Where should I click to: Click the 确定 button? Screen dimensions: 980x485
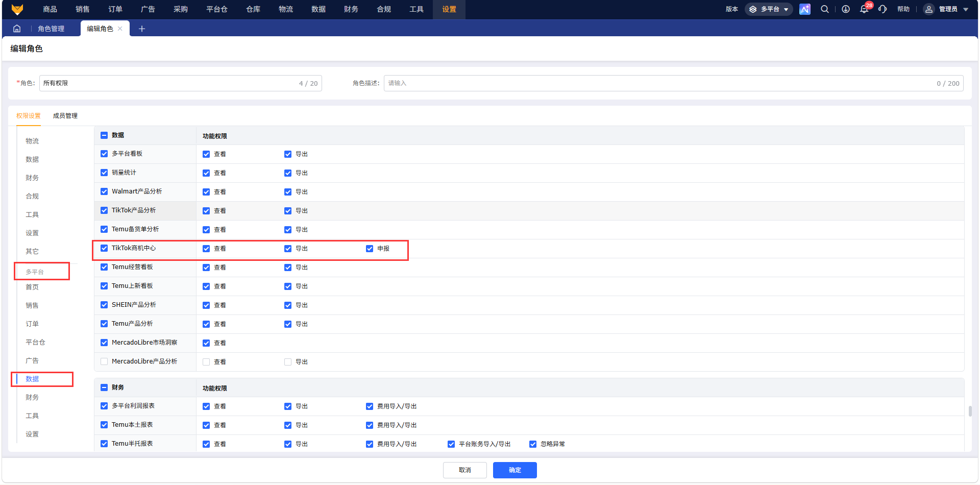tap(514, 470)
